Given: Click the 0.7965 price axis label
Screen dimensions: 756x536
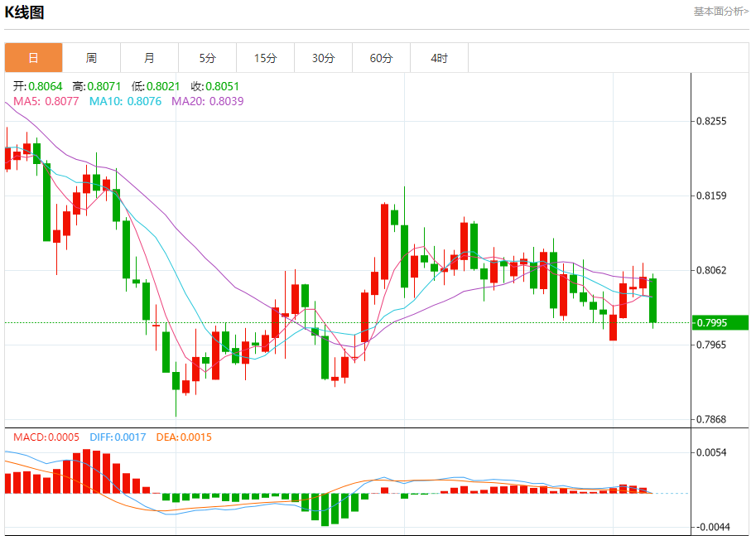Looking at the screenshot, I should coord(711,345).
